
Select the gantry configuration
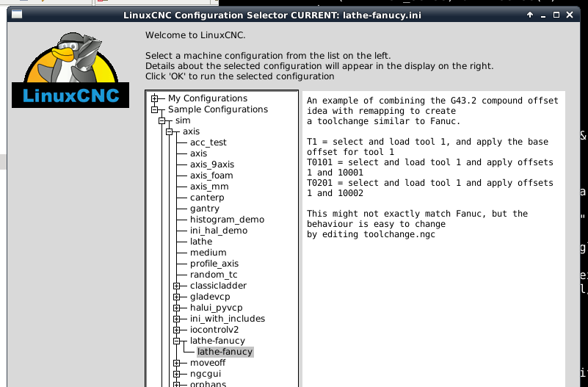(204, 209)
